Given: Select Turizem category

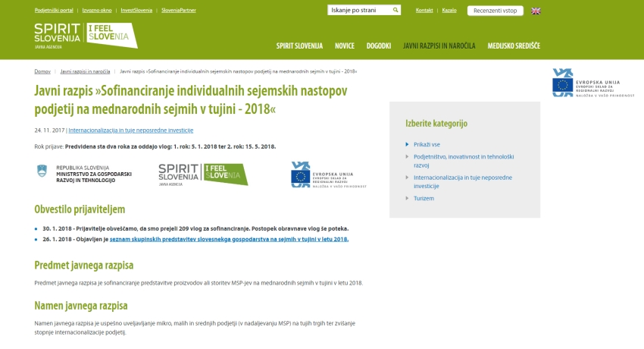Looking at the screenshot, I should coord(424,198).
